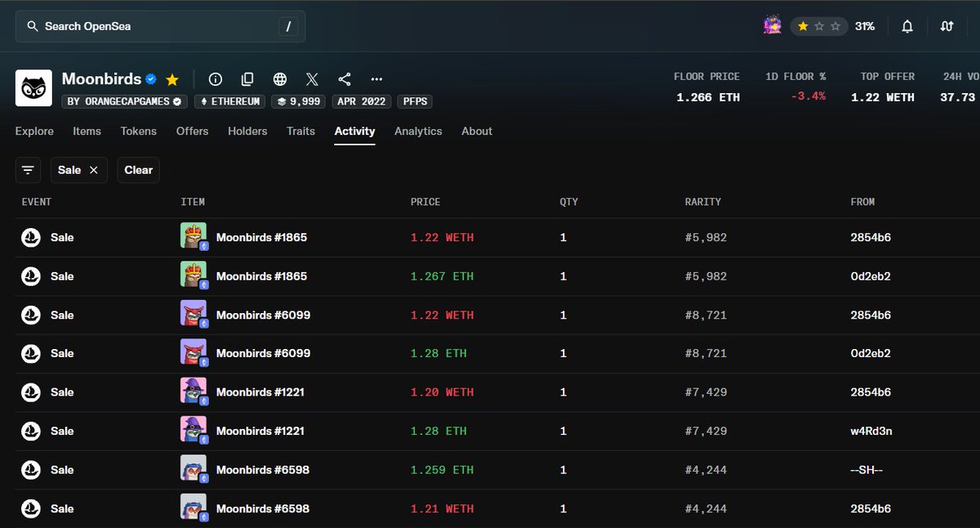The width and height of the screenshot is (980, 528).
Task: Click the OpenSea icon in 1.259 ETH #6598 row
Action: click(x=31, y=470)
